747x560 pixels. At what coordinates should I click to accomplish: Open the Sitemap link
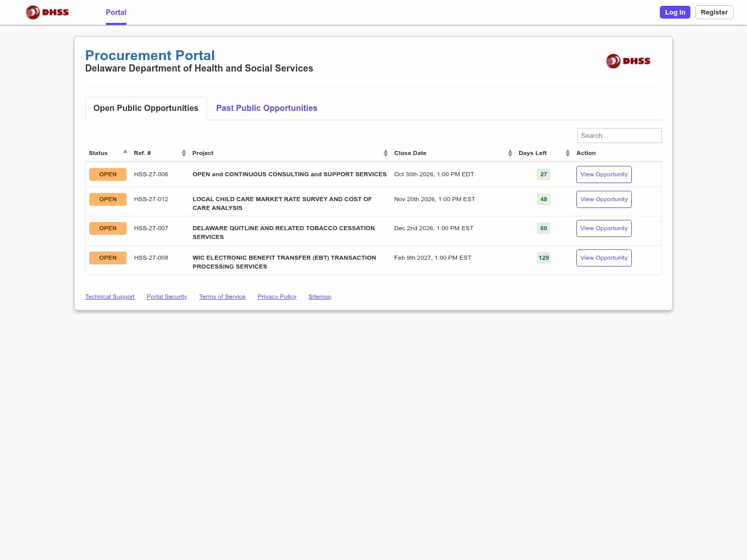coord(320,297)
